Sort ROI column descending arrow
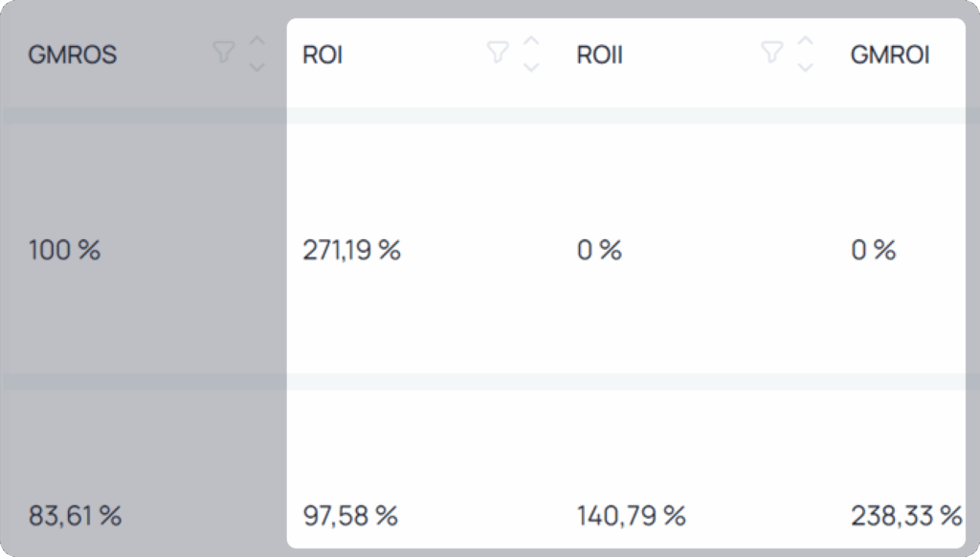This screenshot has width=980, height=557. (531, 67)
